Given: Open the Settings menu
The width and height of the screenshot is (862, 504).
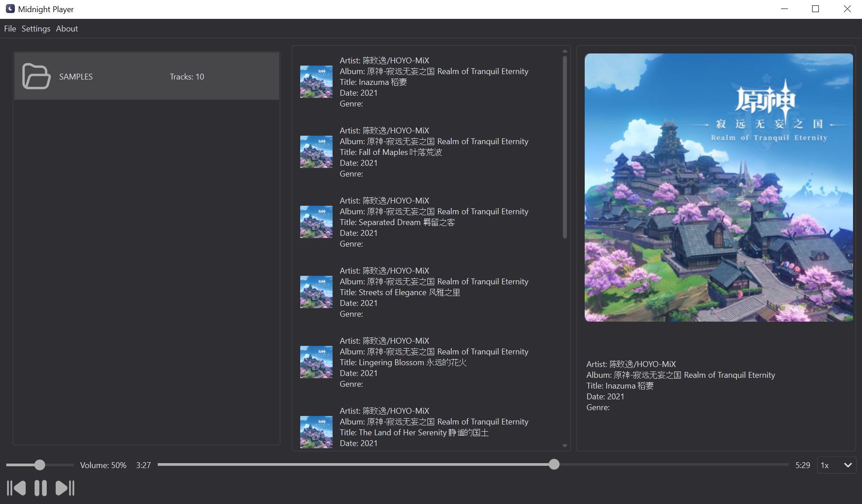Looking at the screenshot, I should (x=36, y=29).
